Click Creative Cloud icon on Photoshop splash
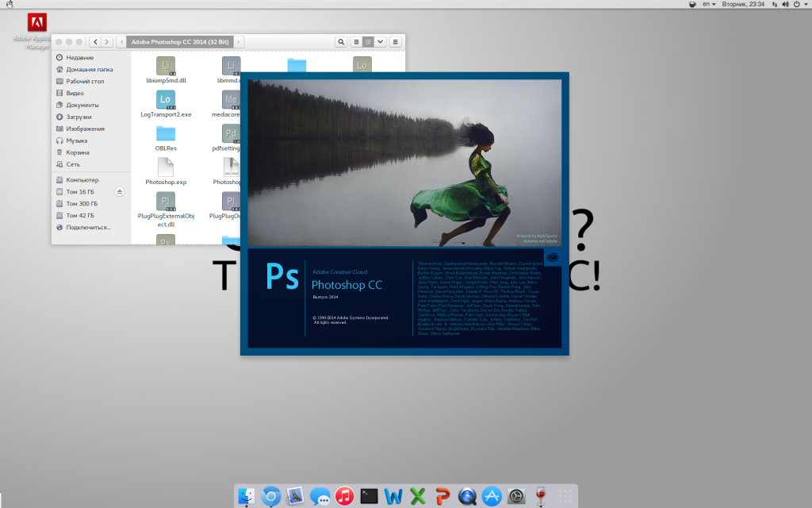The width and height of the screenshot is (812, 508). pos(553,258)
